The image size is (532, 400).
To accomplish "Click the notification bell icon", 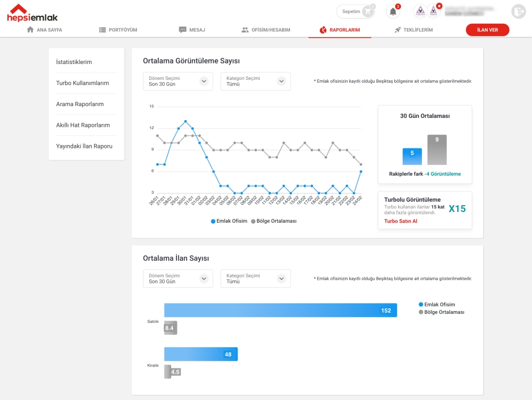I will pos(392,11).
